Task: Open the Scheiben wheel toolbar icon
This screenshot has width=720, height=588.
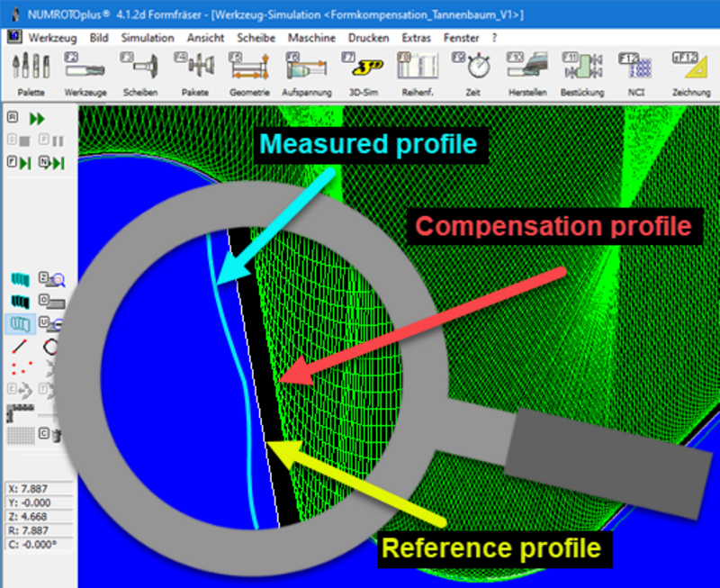Action: click(x=139, y=70)
